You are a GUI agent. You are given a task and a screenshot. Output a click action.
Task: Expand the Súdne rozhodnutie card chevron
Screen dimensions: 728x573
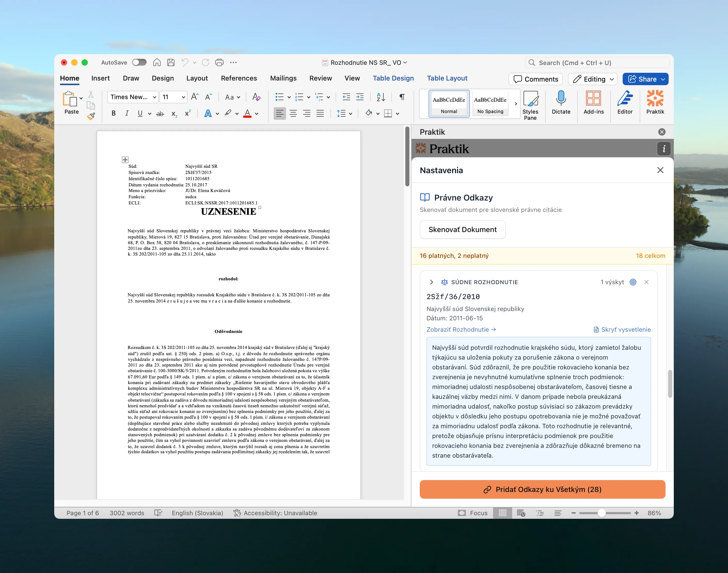431,282
